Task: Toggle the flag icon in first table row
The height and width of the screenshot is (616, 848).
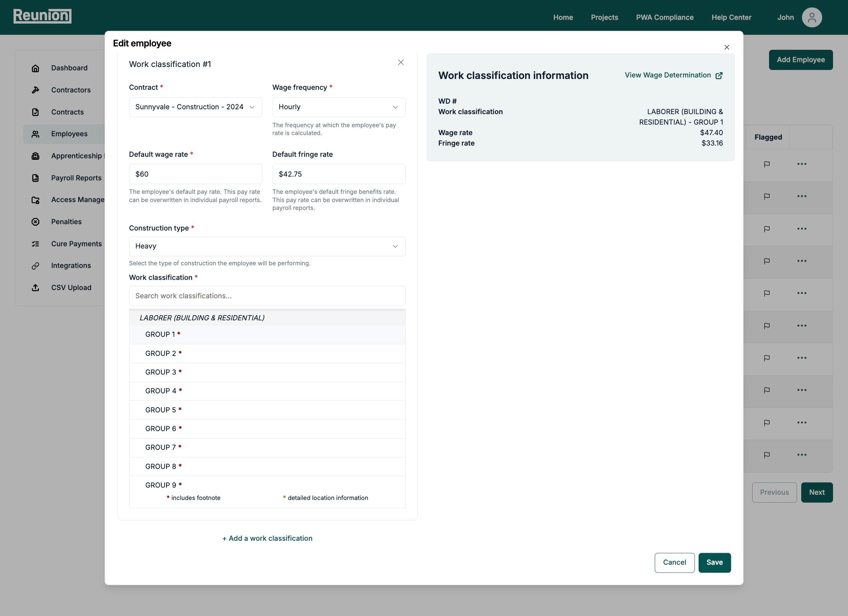Action: pyautogui.click(x=767, y=164)
